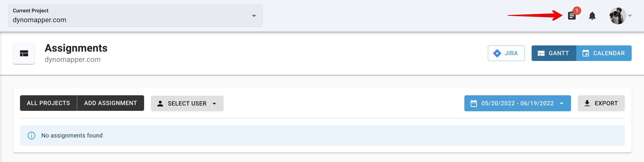Expand the account menu chevron beside avatar
The image size is (644, 162).
click(630, 16)
